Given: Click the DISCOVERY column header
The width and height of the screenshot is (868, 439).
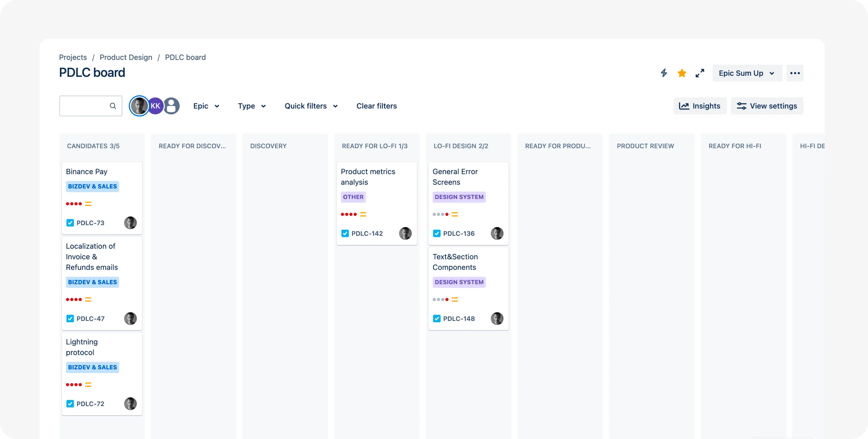Looking at the screenshot, I should (268, 146).
